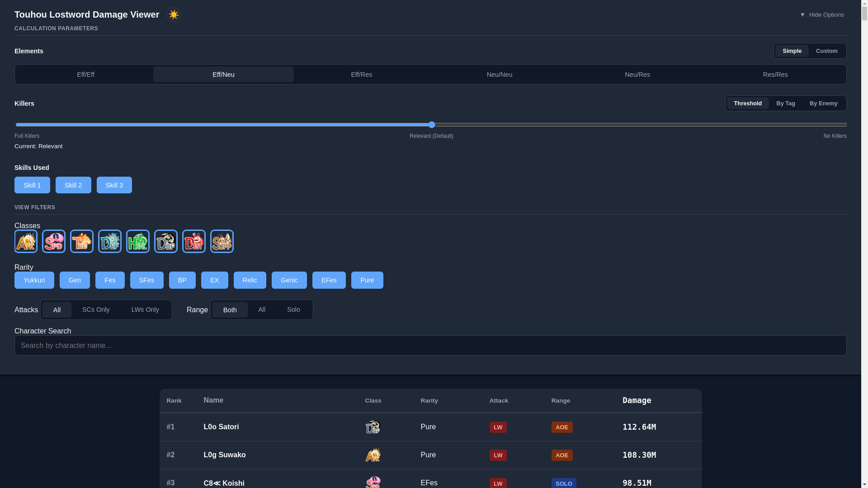Sort table by Damage column header

click(637, 400)
